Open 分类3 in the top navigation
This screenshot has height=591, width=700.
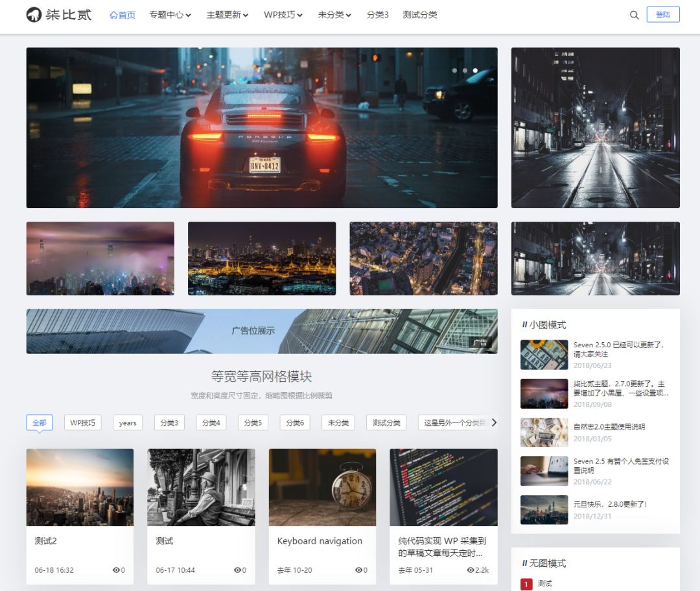(378, 15)
